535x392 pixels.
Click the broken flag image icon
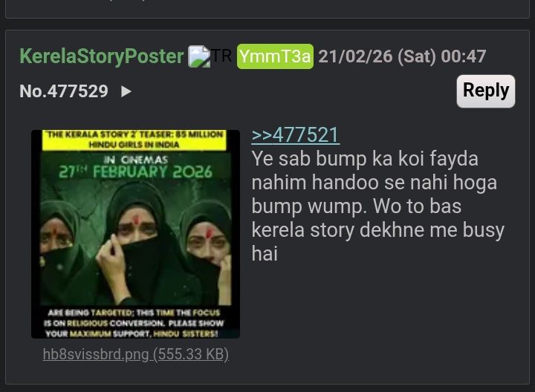199,56
